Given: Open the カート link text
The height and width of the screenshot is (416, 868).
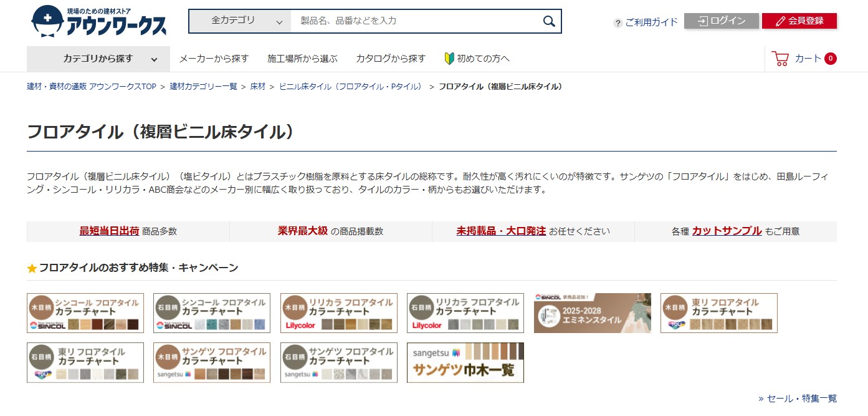Looking at the screenshot, I should pos(808,59).
